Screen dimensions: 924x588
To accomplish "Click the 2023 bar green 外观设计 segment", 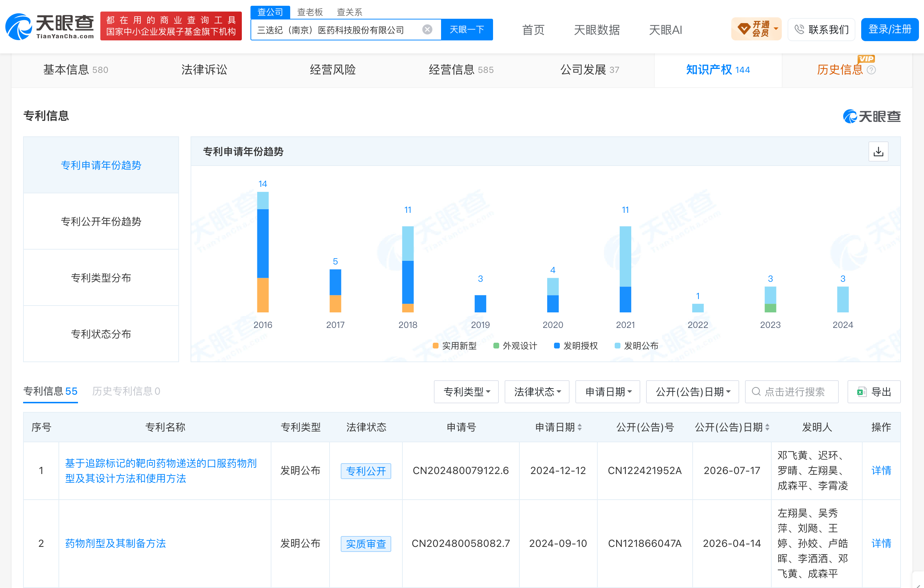I will (x=770, y=308).
